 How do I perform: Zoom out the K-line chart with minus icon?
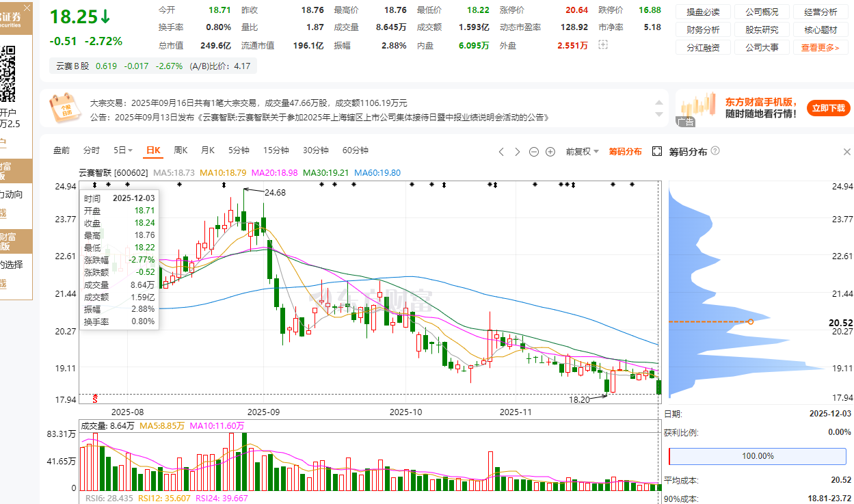pos(534,152)
